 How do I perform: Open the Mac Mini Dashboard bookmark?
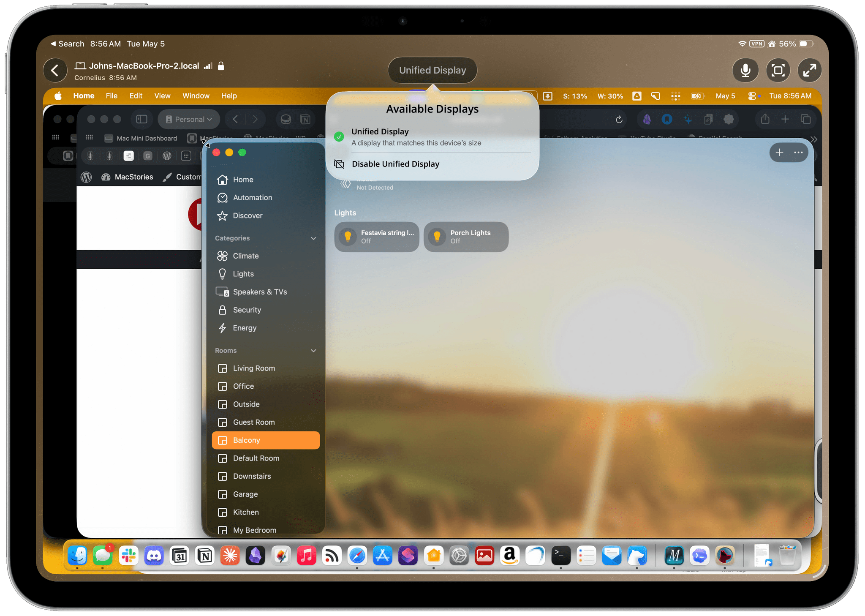pyautogui.click(x=141, y=138)
